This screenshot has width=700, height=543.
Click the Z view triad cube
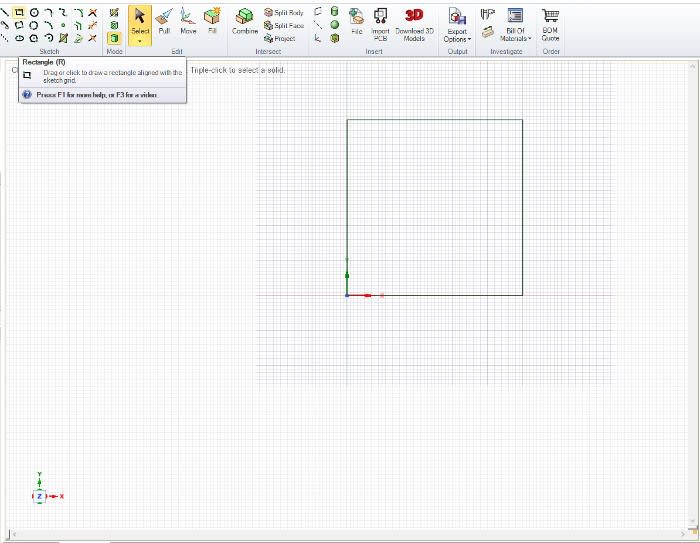tap(39, 496)
